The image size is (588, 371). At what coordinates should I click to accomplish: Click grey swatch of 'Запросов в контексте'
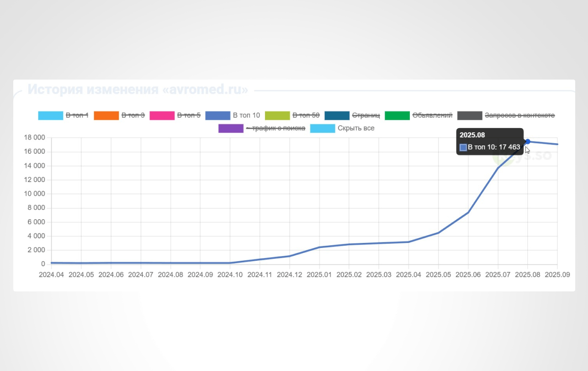pyautogui.click(x=470, y=116)
